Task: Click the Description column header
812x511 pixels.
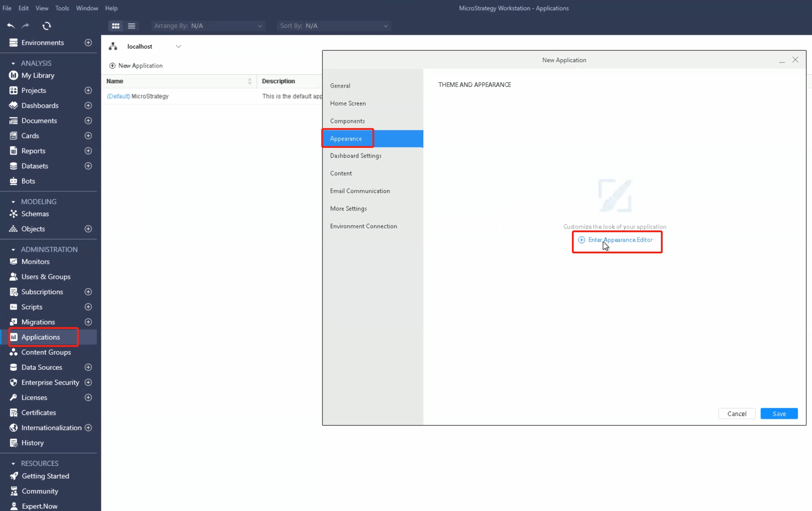Action: pos(279,81)
